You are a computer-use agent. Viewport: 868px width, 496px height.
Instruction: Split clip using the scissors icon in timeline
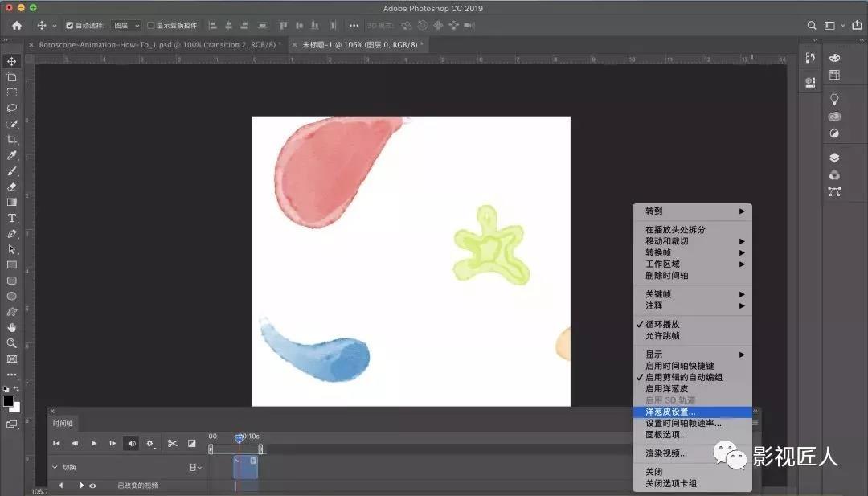[x=173, y=443]
